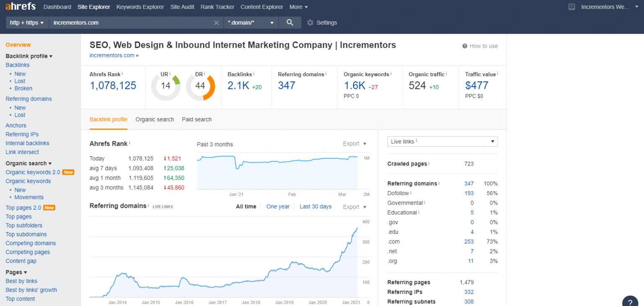Viewport: 644px width, 306px height.
Task: Switch to 'All time' view
Action: coord(246,206)
